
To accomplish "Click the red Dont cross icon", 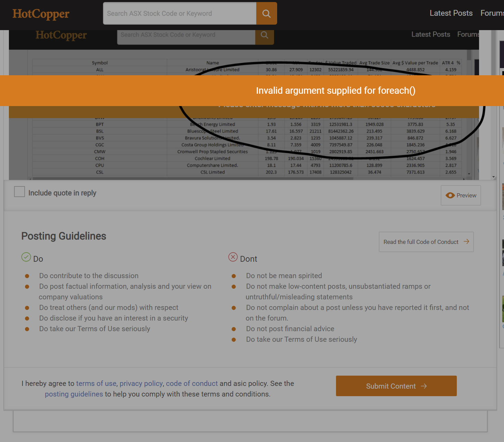I will click(233, 257).
